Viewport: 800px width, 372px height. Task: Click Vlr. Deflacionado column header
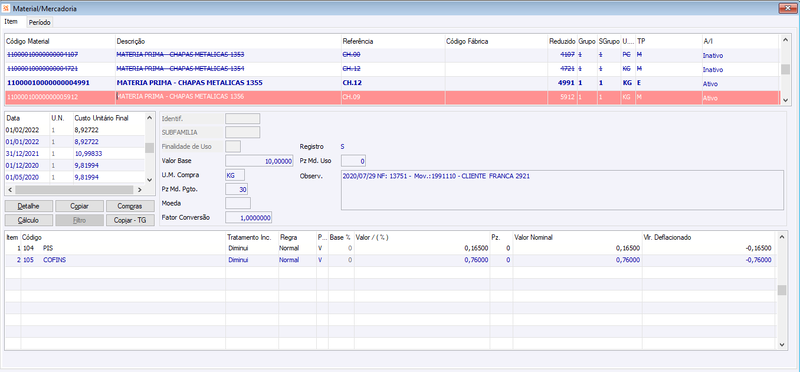pyautogui.click(x=709, y=237)
